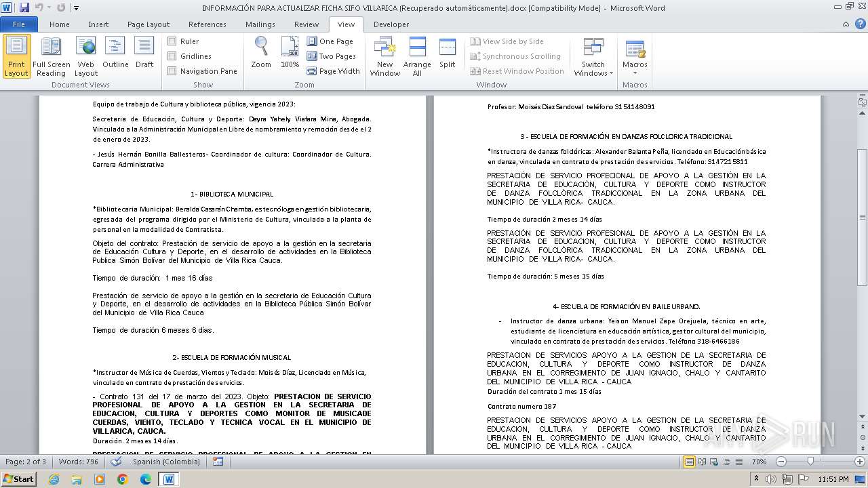Open a New Window of the document

pos(384,56)
